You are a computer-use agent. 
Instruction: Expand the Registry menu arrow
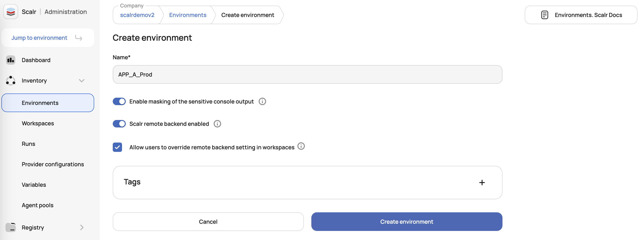82,227
